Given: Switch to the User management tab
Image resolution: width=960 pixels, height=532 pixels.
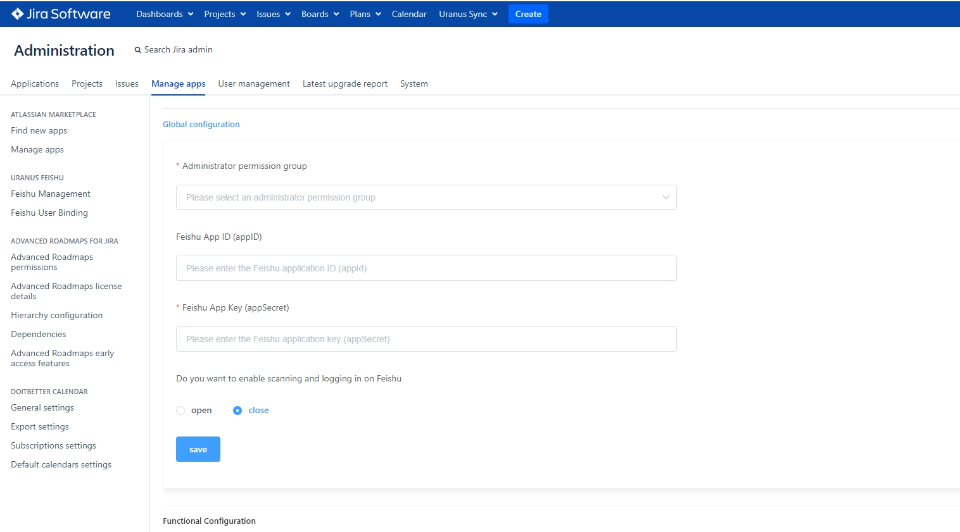Looking at the screenshot, I should pos(254,84).
